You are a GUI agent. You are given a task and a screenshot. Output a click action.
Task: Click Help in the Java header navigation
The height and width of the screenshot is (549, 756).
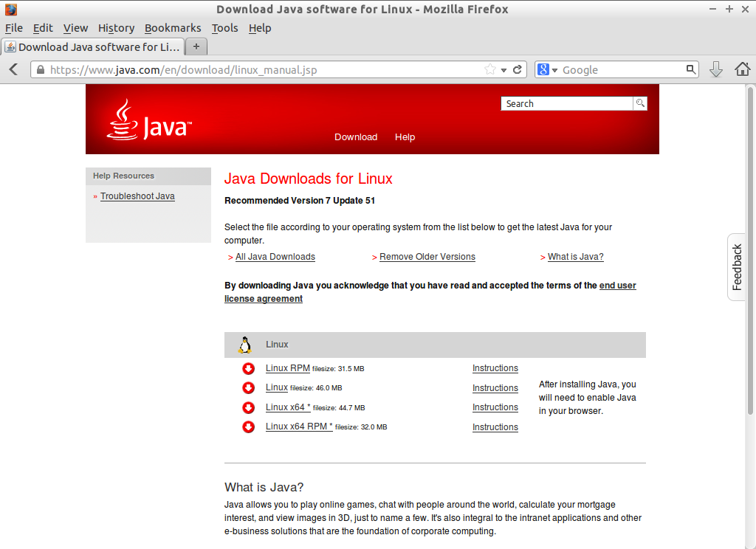click(405, 137)
